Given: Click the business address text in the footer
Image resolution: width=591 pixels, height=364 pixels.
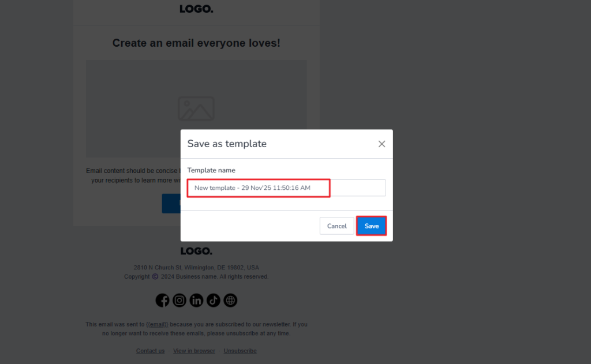Looking at the screenshot, I should [196, 267].
